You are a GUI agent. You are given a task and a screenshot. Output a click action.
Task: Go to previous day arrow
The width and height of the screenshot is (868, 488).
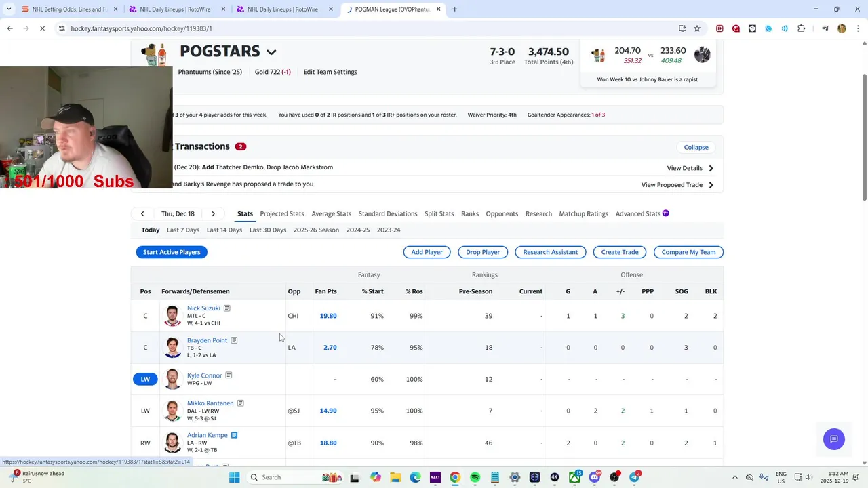point(142,213)
